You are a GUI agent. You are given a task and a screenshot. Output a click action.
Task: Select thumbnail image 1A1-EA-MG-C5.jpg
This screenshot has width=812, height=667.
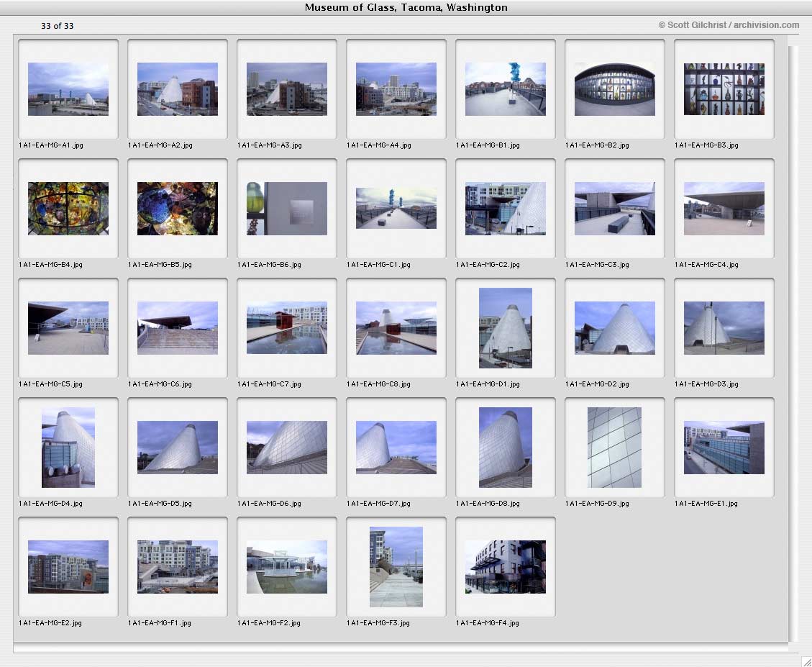[x=68, y=328]
